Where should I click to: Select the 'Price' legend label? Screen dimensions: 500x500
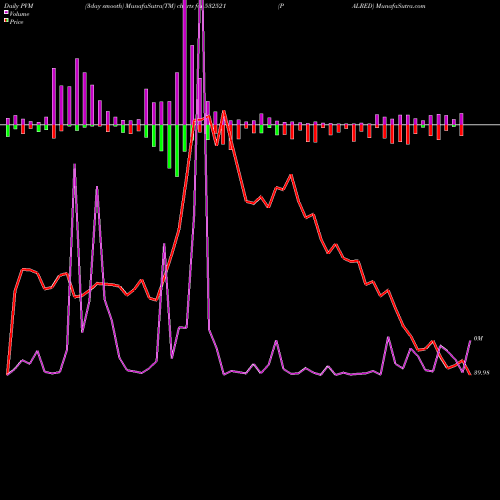pos(16,22)
